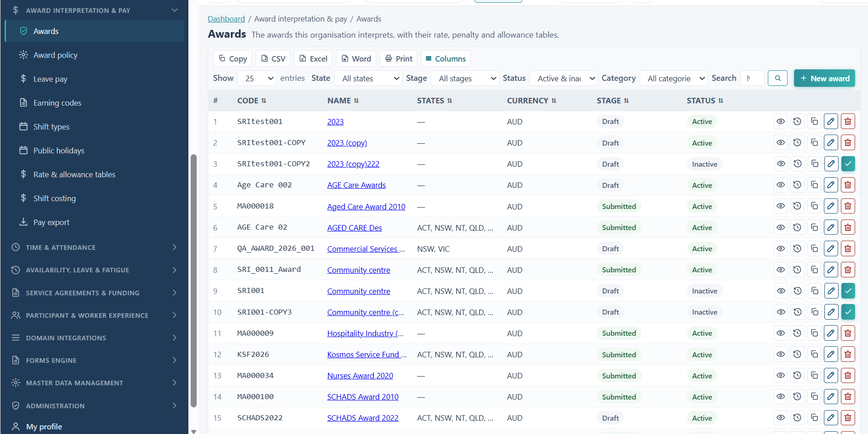Click the sidebar vertical scrollbar

pos(193,280)
